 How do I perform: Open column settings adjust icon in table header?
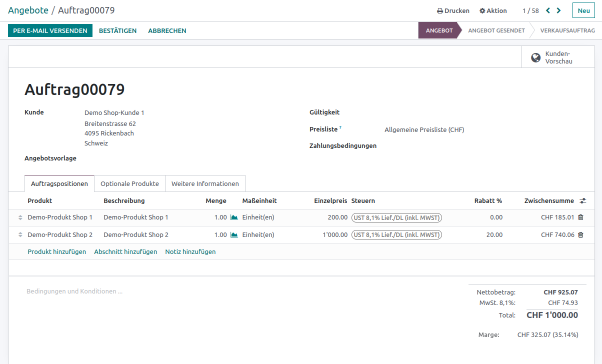(583, 201)
